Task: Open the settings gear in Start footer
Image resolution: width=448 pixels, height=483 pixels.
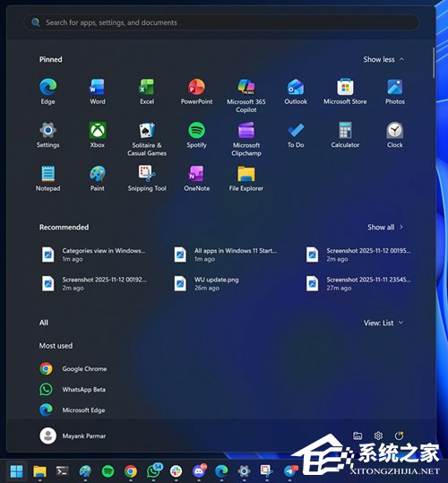Action: click(x=378, y=436)
